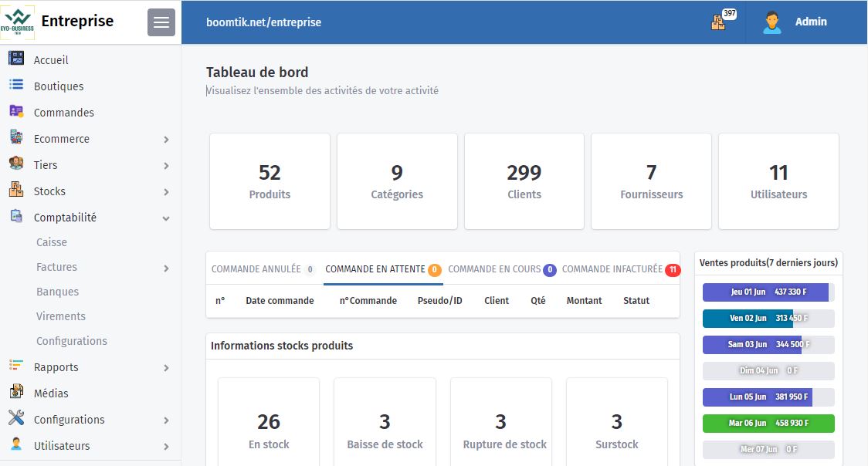
Task: Click the green Mar 06 Jun sales bar
Action: pyautogui.click(x=768, y=424)
